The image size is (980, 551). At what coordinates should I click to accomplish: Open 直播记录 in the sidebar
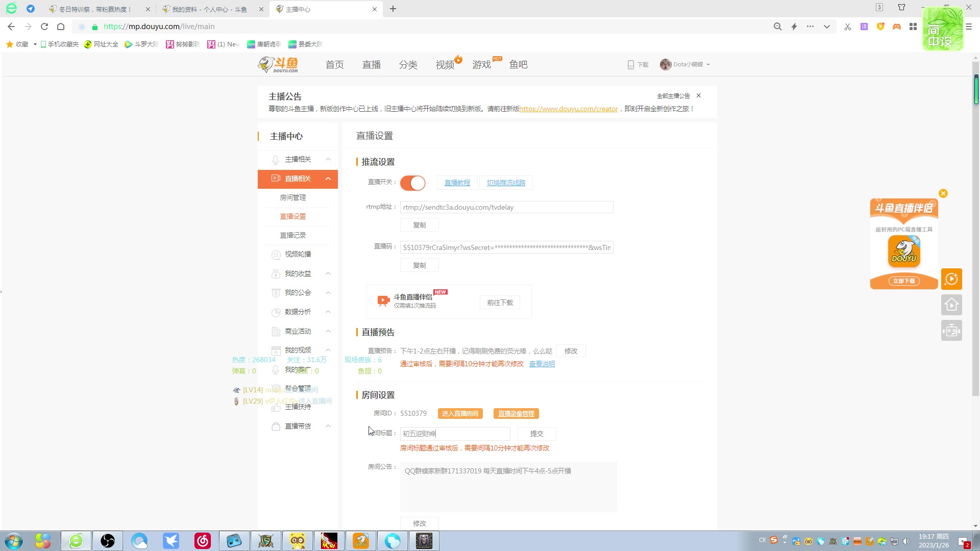tap(292, 235)
